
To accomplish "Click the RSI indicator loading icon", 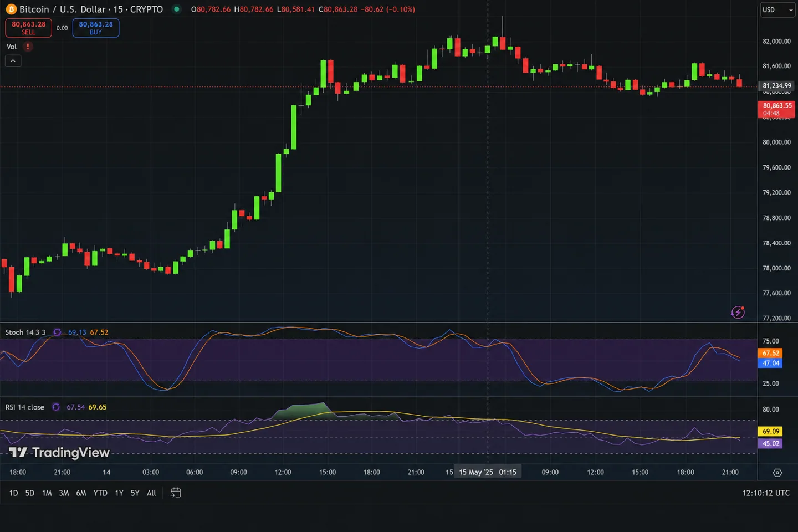I will (x=56, y=407).
